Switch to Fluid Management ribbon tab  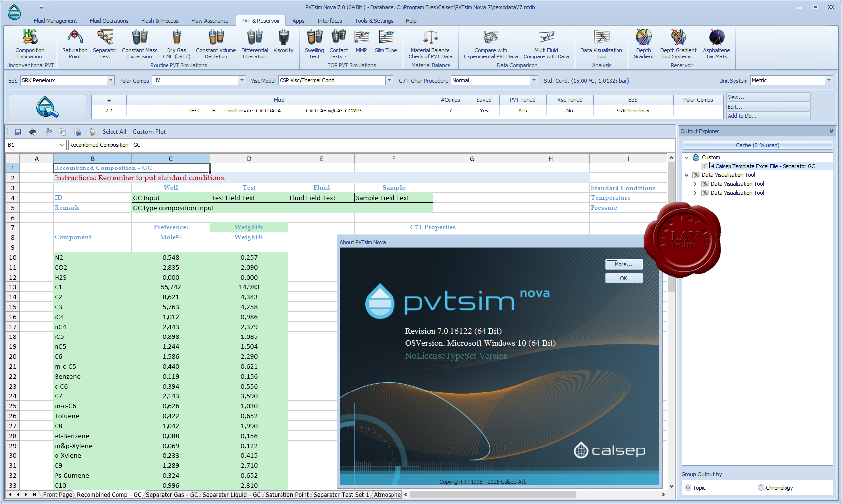(56, 21)
